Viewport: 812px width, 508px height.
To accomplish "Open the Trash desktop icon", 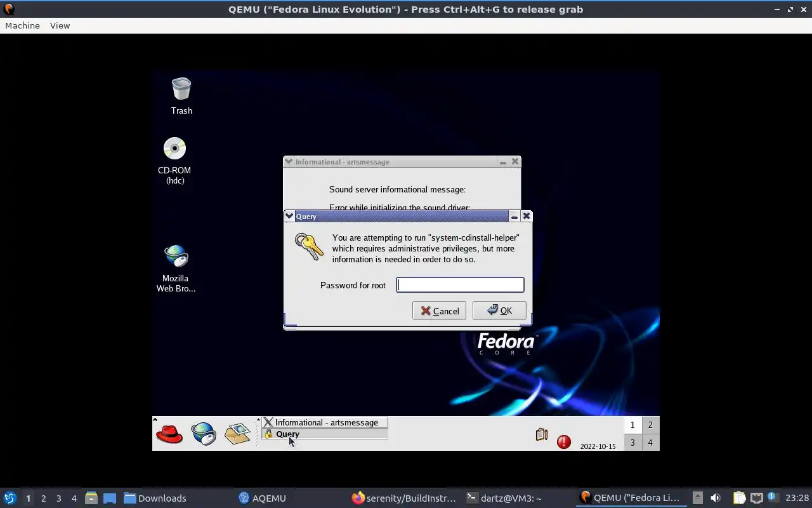I will click(x=181, y=96).
